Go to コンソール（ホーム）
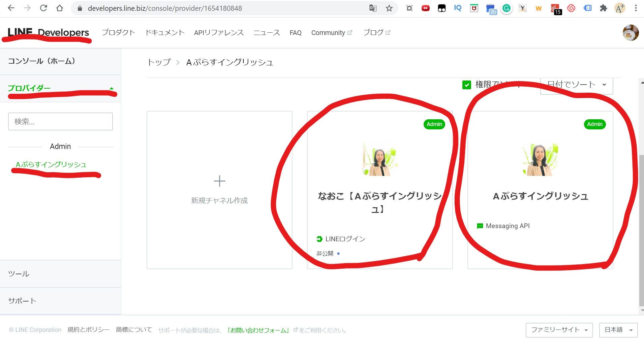This screenshot has width=644, height=345. point(60,61)
